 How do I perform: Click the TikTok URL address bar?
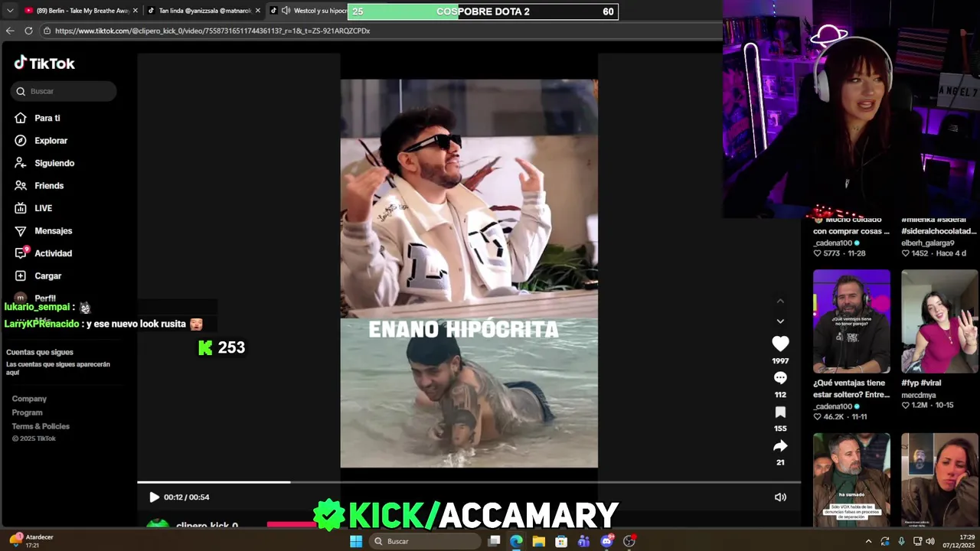212,31
